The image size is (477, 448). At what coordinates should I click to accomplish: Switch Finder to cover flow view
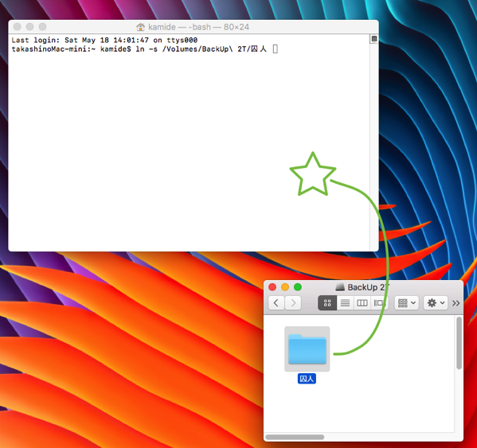coord(379,303)
